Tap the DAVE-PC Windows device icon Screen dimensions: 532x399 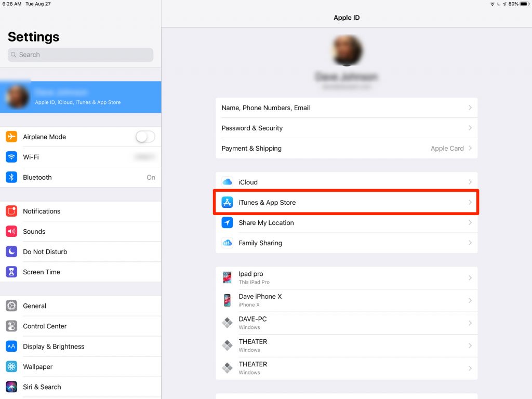point(227,323)
